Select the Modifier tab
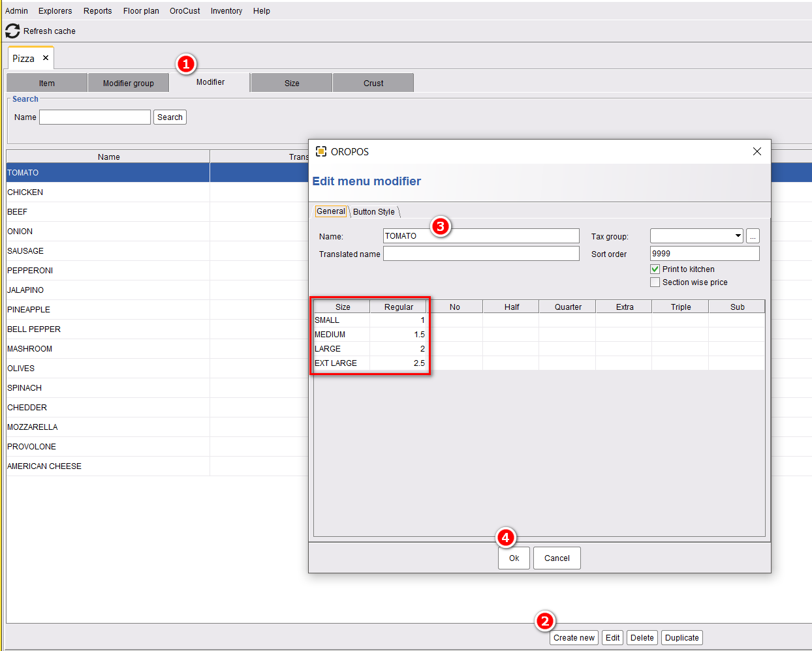 click(x=210, y=82)
